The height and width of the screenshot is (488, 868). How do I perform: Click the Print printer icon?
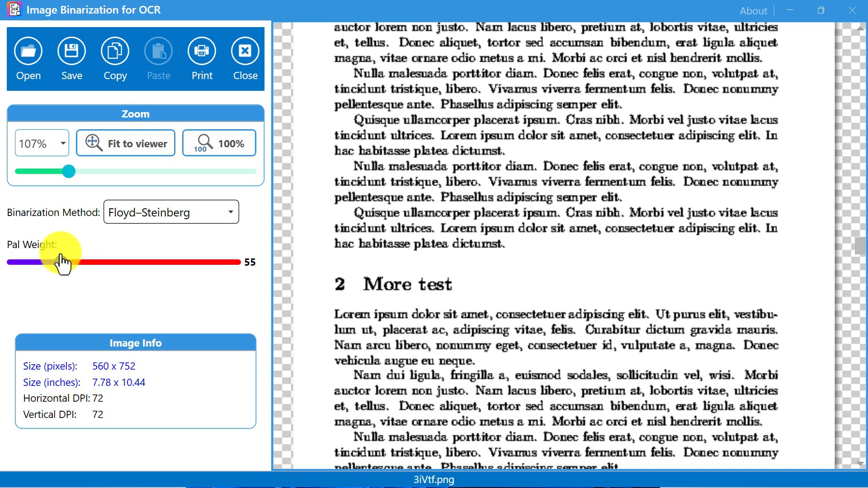(x=202, y=52)
